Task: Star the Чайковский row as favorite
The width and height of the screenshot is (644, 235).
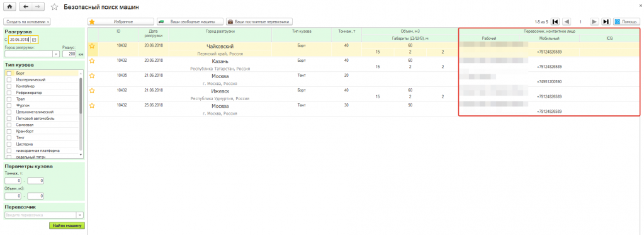Action: pos(93,45)
